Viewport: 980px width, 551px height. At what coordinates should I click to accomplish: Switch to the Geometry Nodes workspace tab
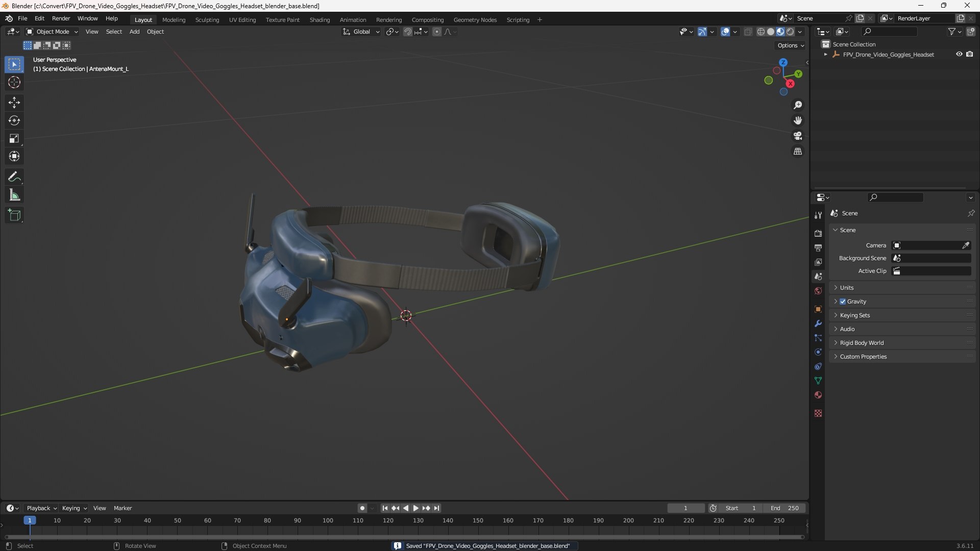point(475,20)
